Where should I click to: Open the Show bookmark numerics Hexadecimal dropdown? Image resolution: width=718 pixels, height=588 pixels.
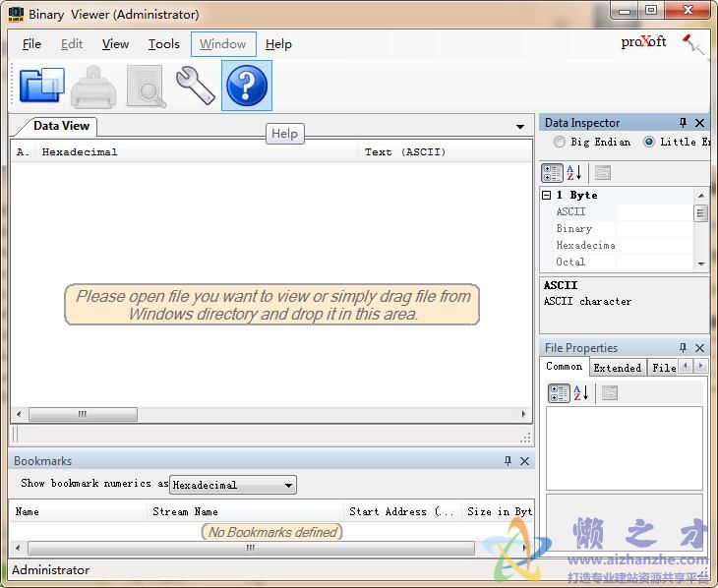tap(233, 485)
